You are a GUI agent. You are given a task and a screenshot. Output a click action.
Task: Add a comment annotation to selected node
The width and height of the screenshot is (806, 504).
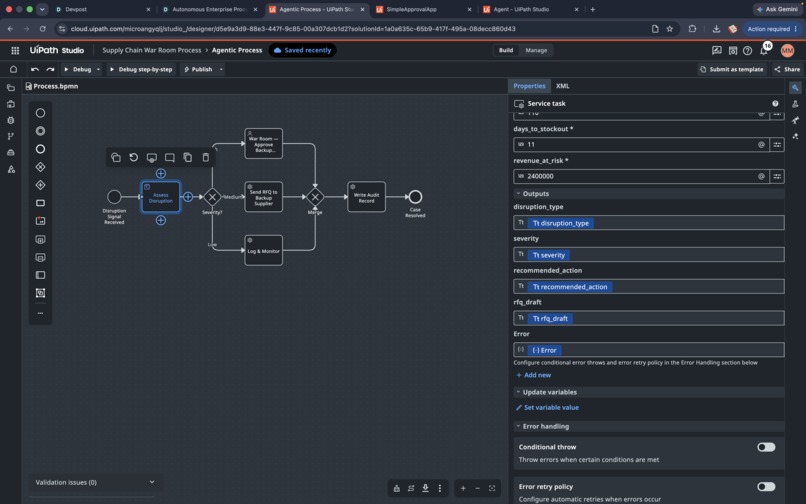pos(170,157)
